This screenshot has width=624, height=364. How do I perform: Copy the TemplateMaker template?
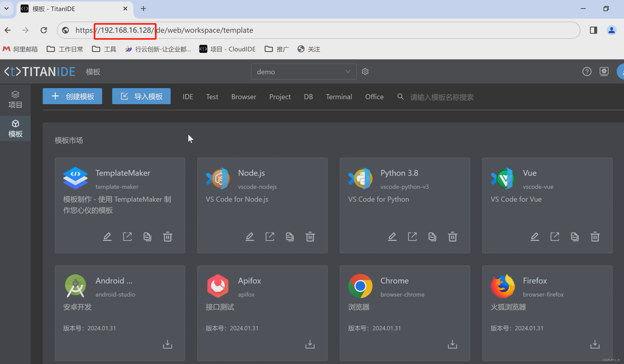click(x=147, y=237)
